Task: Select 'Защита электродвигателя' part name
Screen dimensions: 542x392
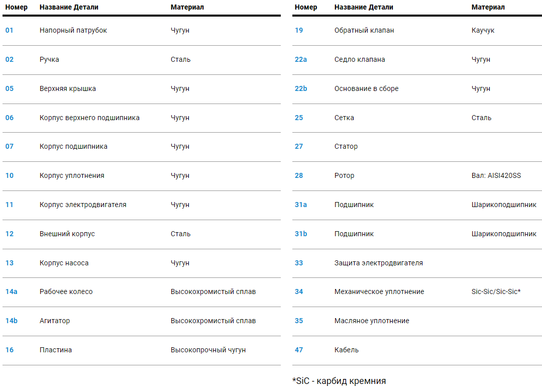Action: 379,263
